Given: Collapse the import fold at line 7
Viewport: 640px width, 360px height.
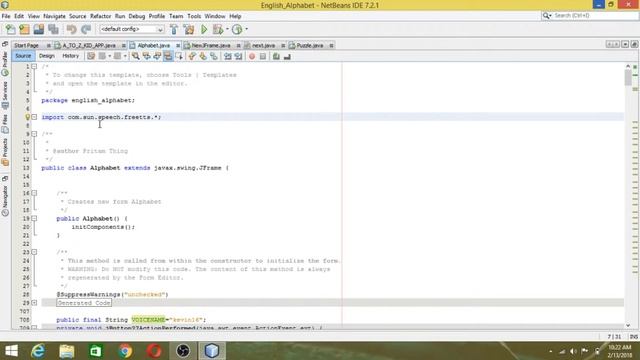Looking at the screenshot, I should pos(34,117).
